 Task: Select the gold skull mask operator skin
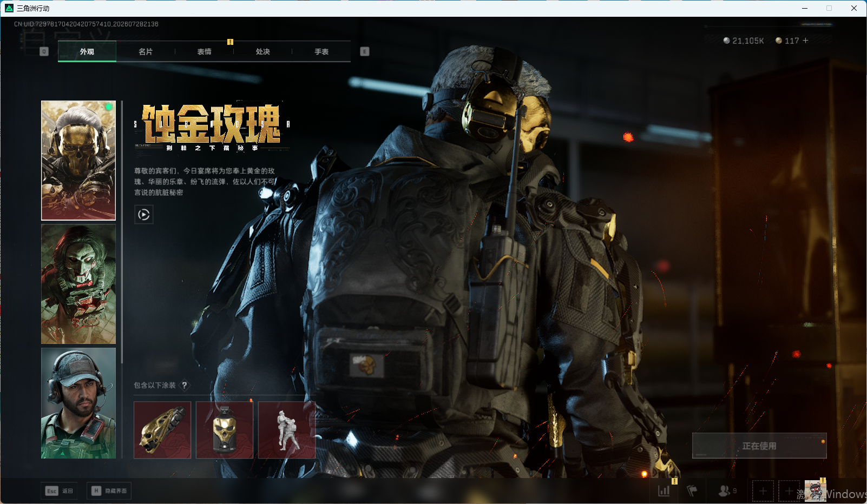click(x=78, y=161)
